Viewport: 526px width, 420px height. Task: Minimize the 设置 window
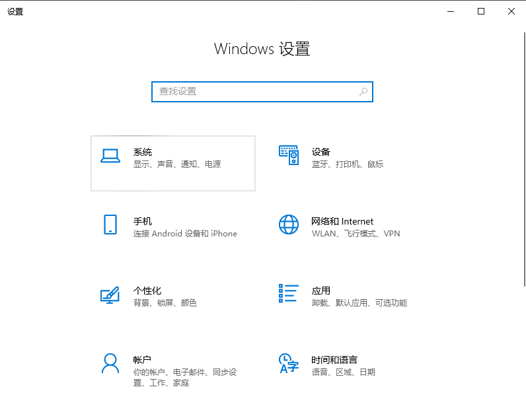(451, 11)
